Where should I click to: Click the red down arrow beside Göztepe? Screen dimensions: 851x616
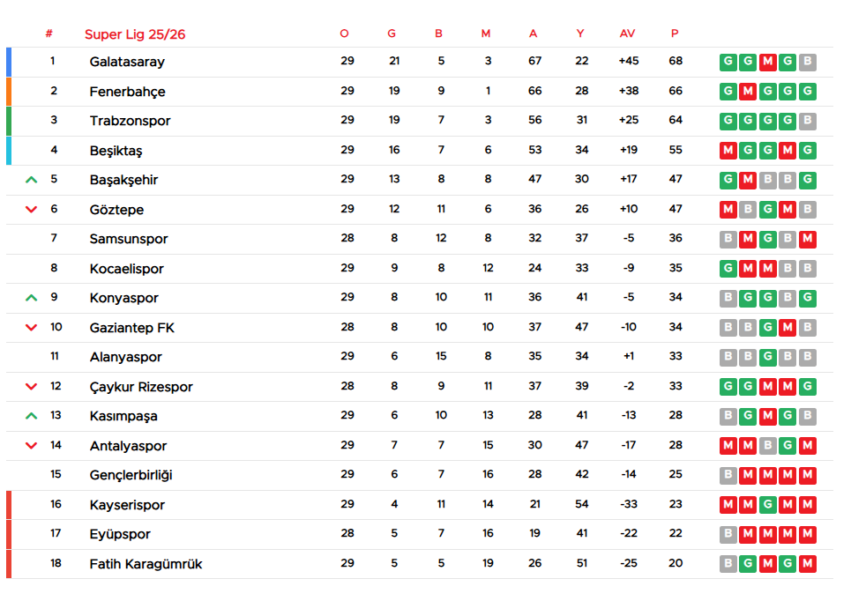click(32, 210)
